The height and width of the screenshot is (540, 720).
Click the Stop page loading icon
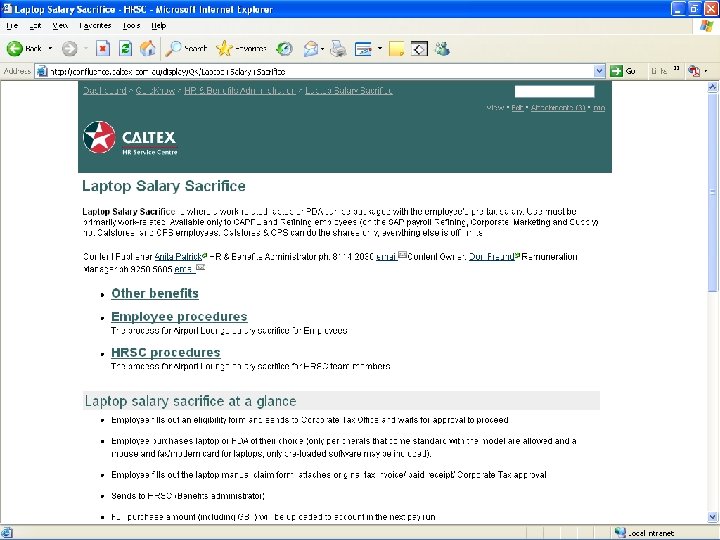[103, 48]
